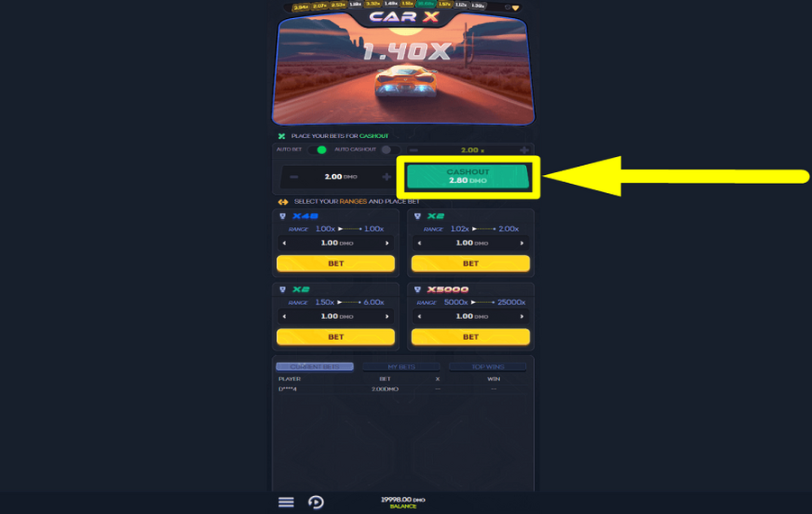This screenshot has width=812, height=514.
Task: Open the hamburger menu icon
Action: point(286,502)
